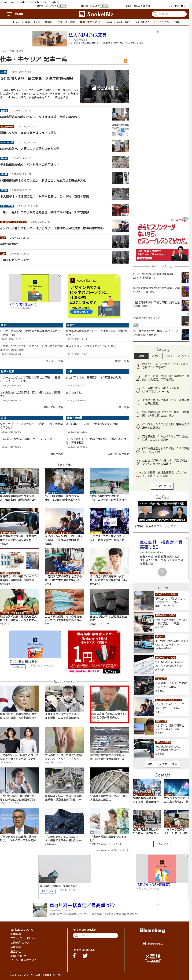Click the Bloomberg logo in footer
The image size is (192, 980).
[152, 931]
